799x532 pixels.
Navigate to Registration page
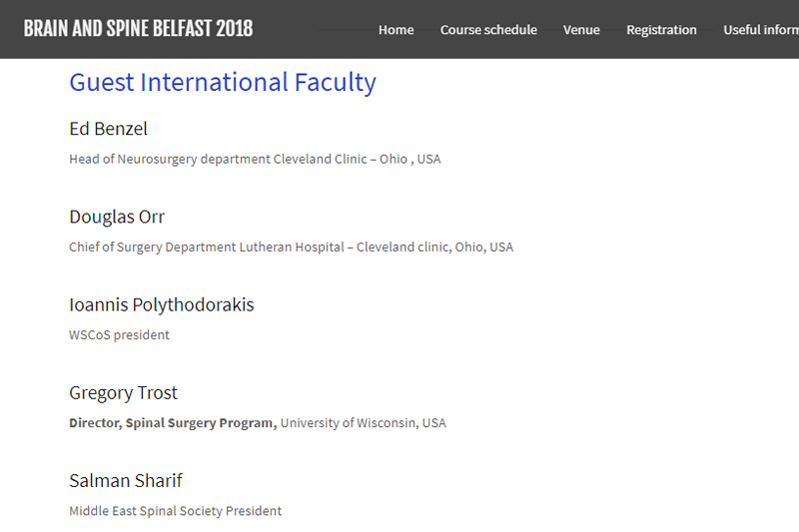(661, 30)
